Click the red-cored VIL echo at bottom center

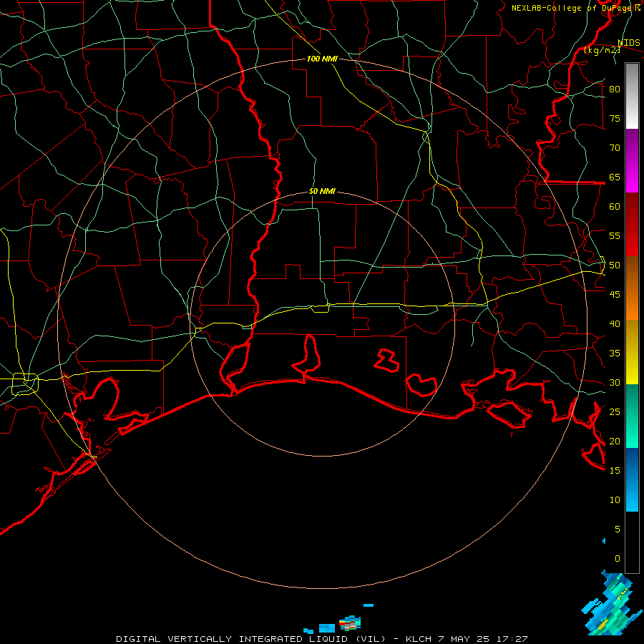pyautogui.click(x=350, y=623)
